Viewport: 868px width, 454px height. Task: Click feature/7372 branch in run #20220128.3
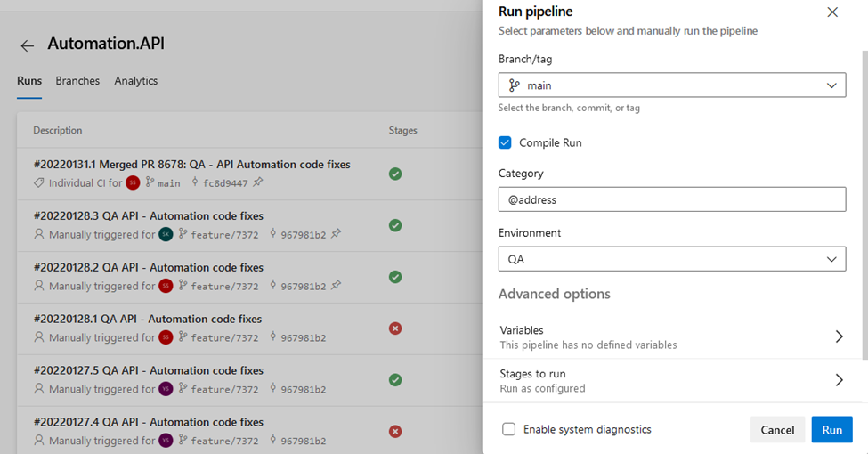224,235
